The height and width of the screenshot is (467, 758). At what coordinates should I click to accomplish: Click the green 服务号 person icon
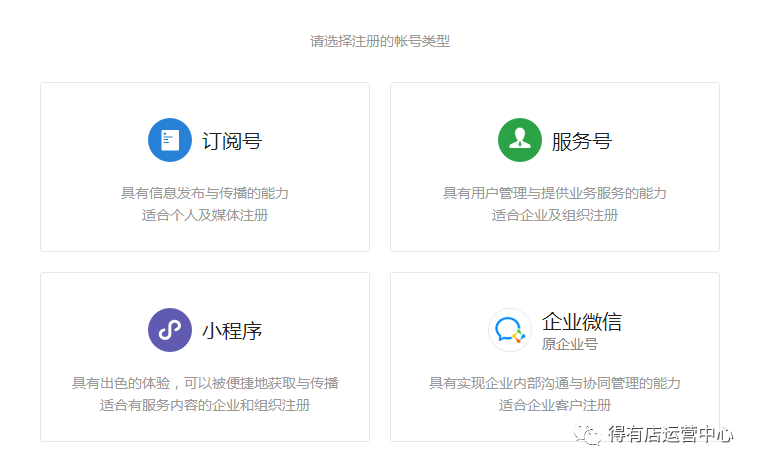click(x=520, y=140)
